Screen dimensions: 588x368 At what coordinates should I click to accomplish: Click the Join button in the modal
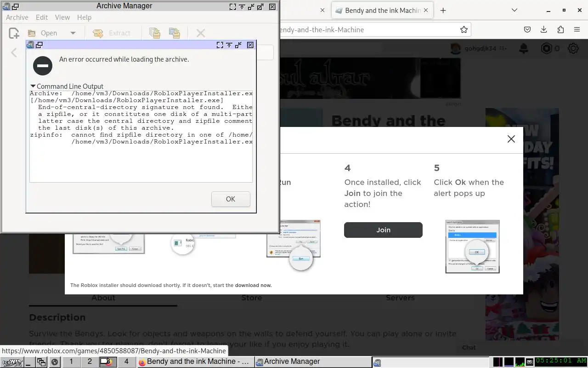click(383, 230)
